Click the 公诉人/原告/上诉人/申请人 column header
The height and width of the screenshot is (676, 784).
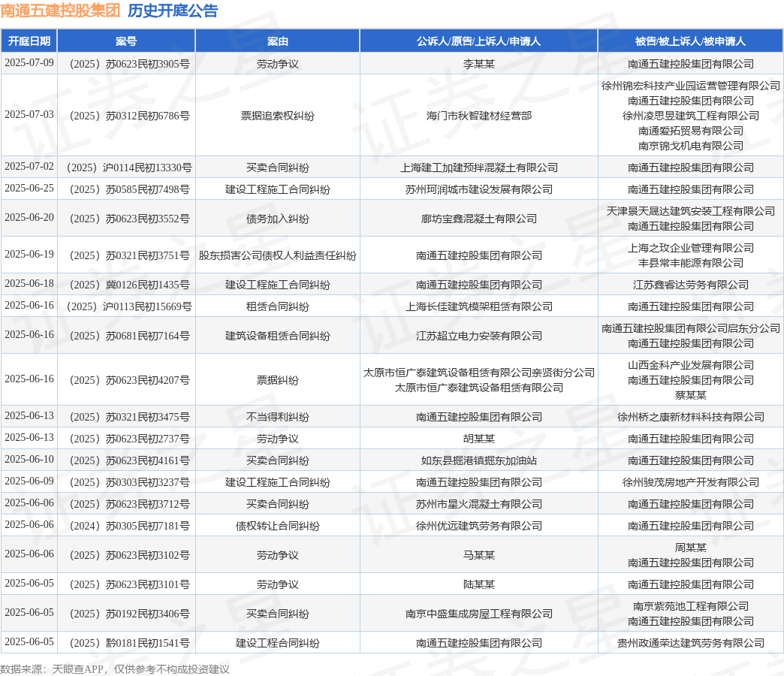[x=478, y=41]
